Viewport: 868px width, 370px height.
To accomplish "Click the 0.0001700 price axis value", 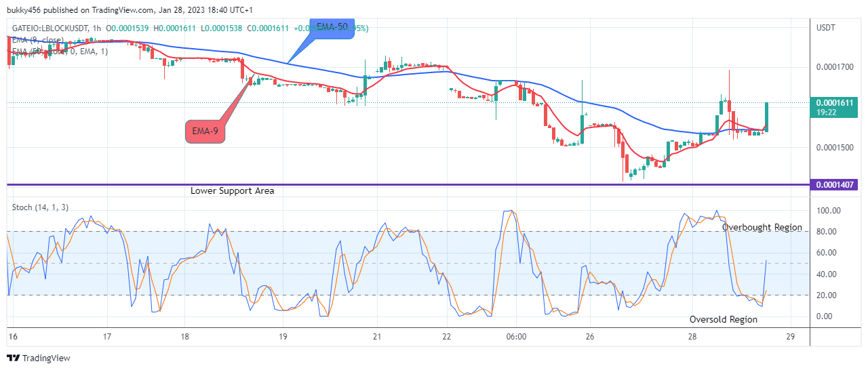I will tap(835, 67).
